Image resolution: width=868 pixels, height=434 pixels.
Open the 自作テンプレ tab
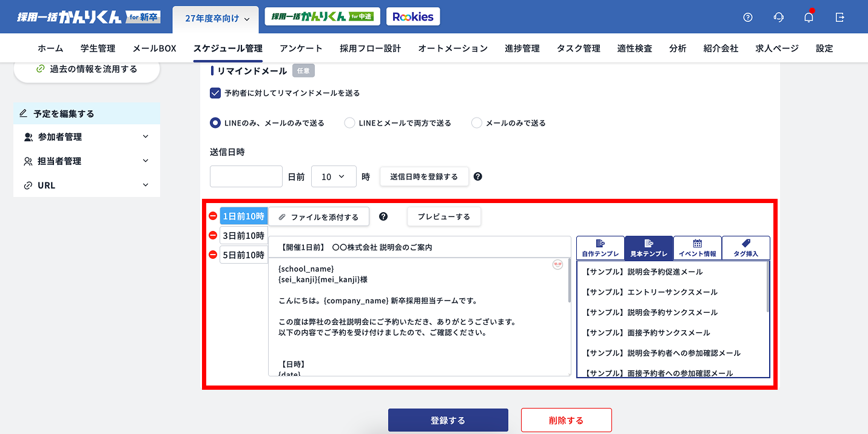[x=600, y=247]
